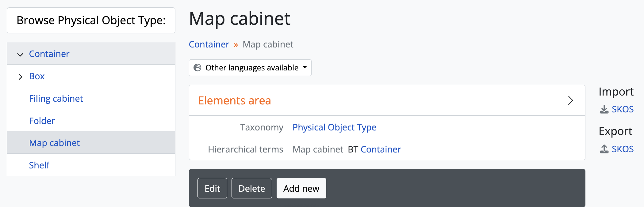This screenshot has height=207, width=644.
Task: Expand the Elements area chevron
Action: tap(570, 100)
